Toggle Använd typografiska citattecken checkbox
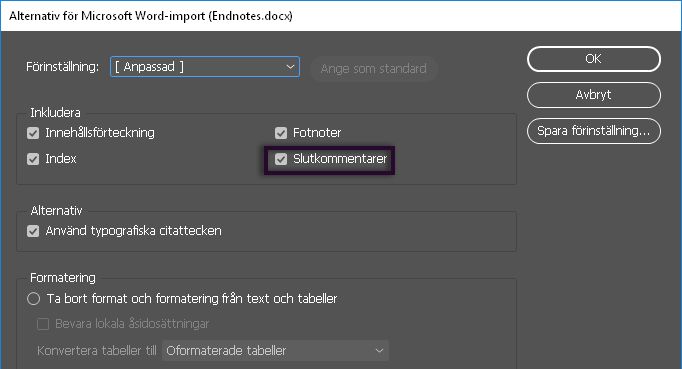 [x=33, y=231]
